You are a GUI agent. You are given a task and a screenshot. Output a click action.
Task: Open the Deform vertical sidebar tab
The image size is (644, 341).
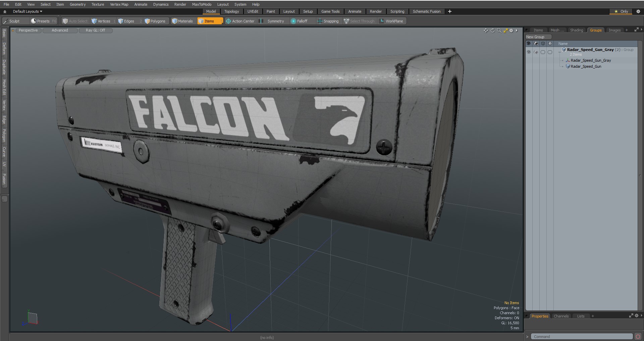point(4,49)
